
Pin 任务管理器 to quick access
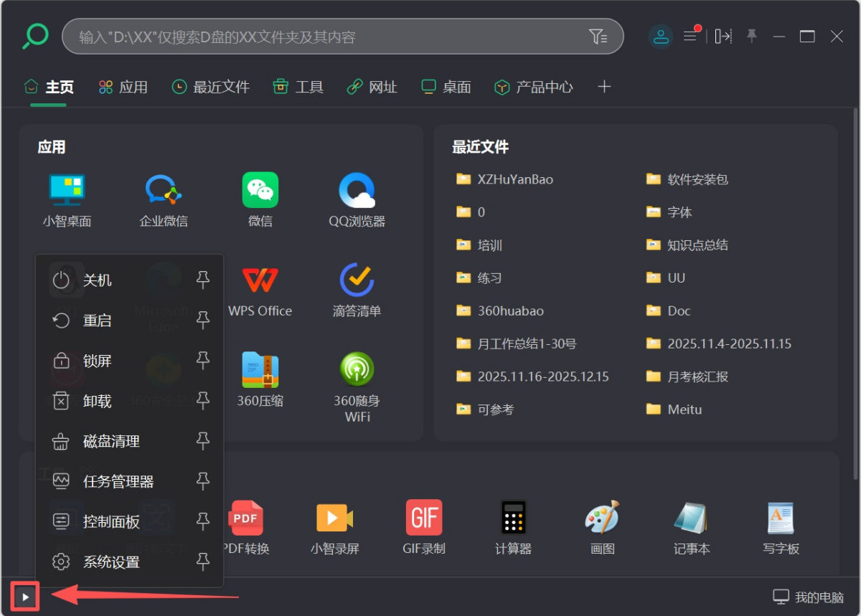pyautogui.click(x=203, y=481)
